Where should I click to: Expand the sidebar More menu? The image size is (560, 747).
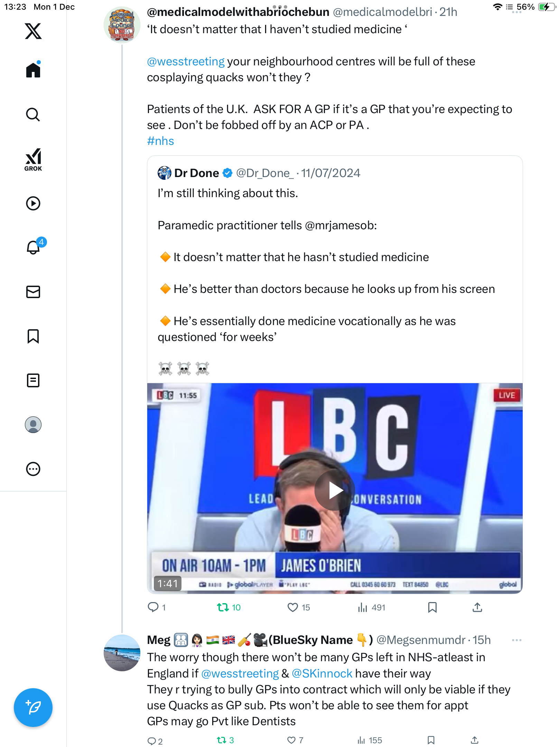(33, 469)
